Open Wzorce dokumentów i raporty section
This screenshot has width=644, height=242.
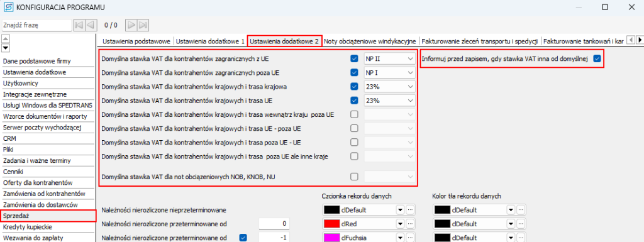[x=48, y=116]
